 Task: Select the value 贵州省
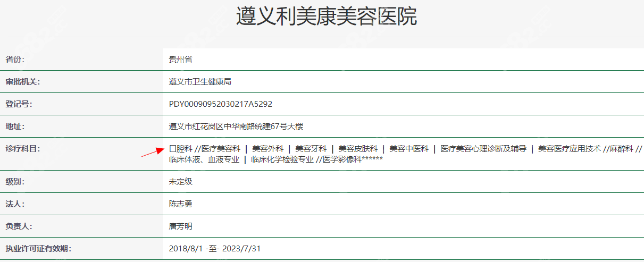(181, 60)
